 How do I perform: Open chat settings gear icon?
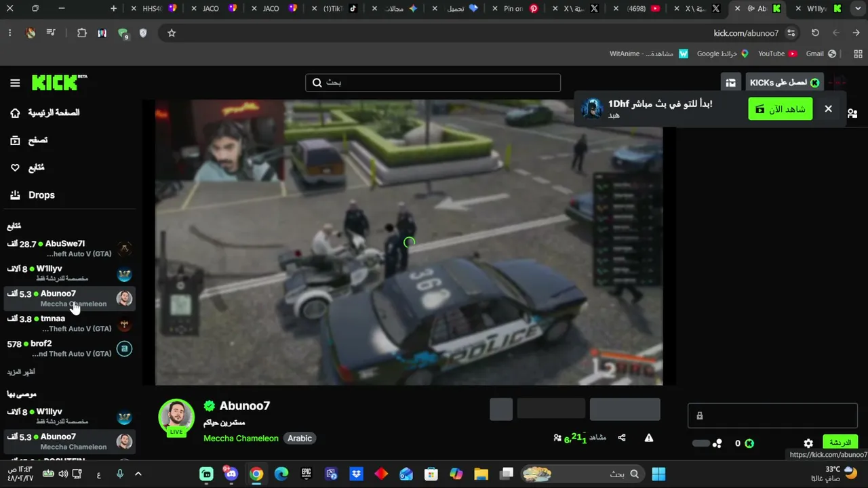pyautogui.click(x=808, y=443)
